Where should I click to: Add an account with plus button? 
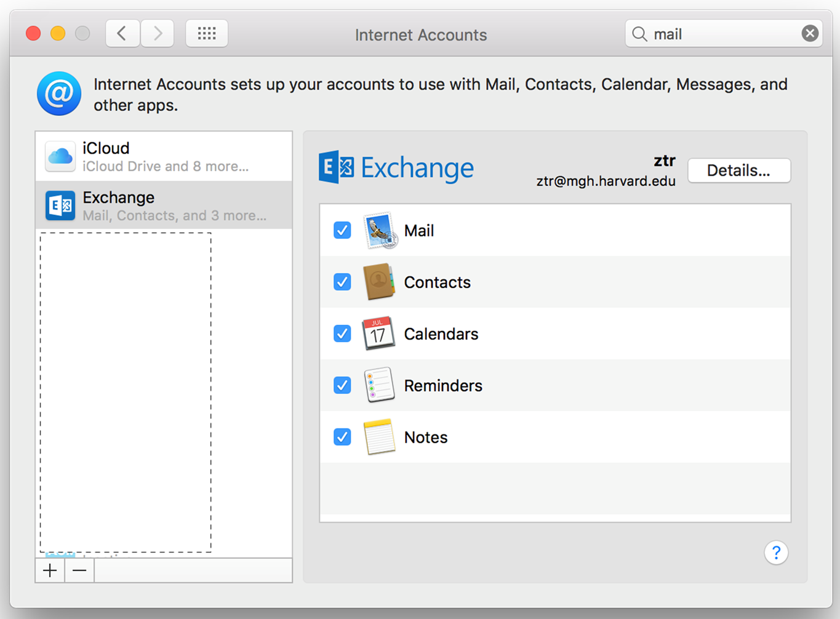(x=50, y=570)
